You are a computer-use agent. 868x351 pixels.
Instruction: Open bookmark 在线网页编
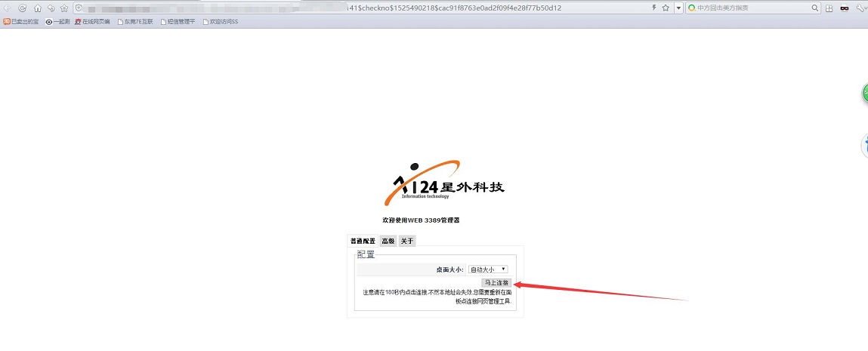(92, 22)
